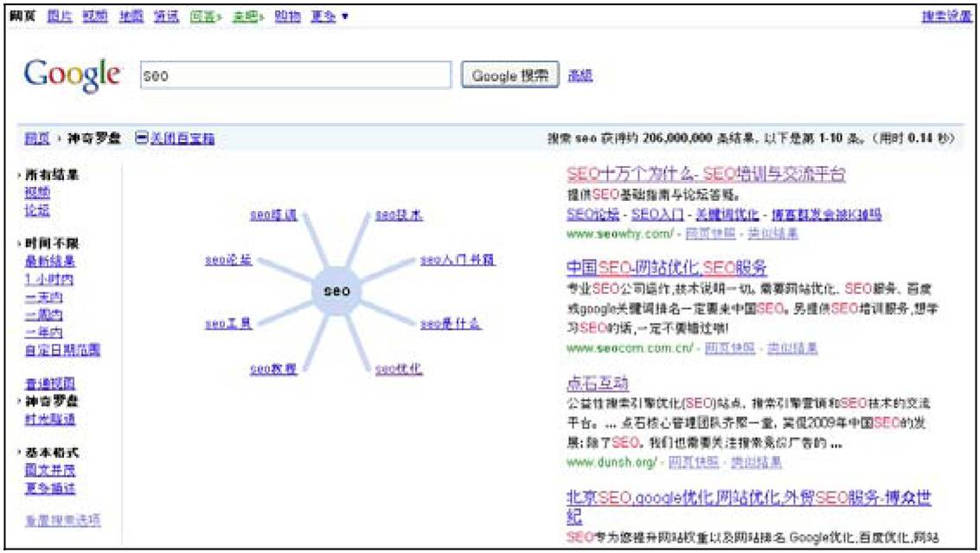Open 视频 in the top navigation bar
The height and width of the screenshot is (553, 980).
[95, 16]
